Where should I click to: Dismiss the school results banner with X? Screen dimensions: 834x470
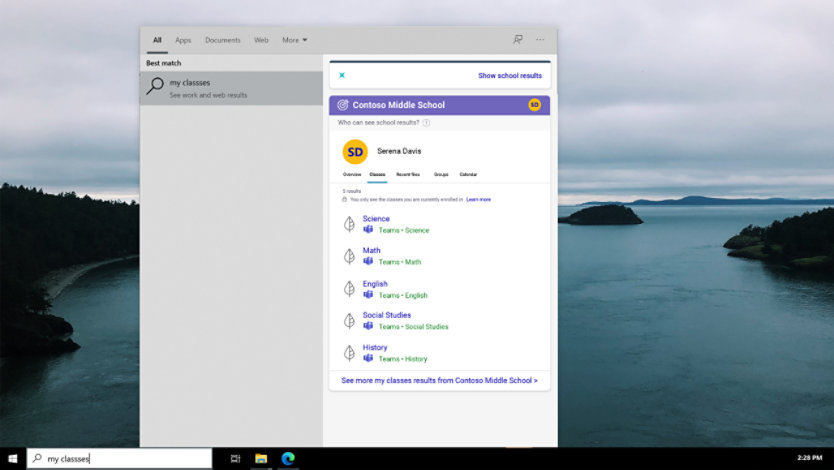click(342, 75)
